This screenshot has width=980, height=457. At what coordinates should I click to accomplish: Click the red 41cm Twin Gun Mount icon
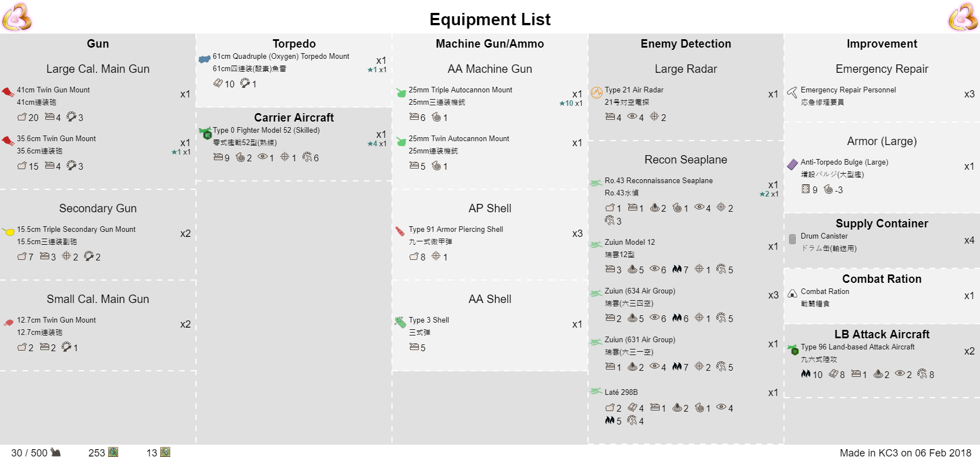tap(8, 92)
